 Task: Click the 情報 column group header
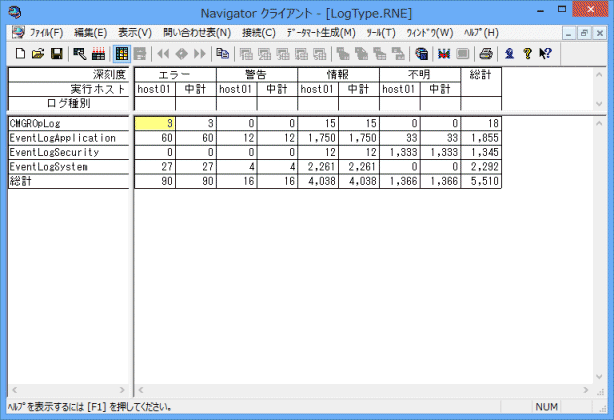339,75
